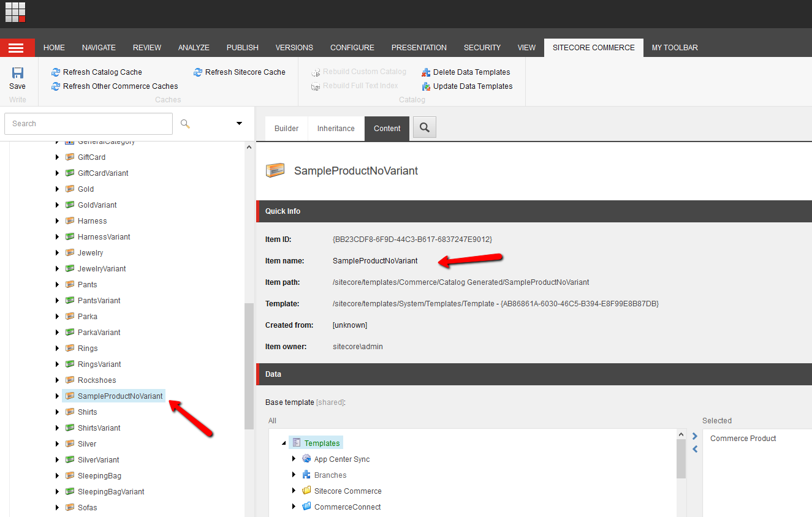Click the Rockshoes template icon
This screenshot has width=812, height=517.
[x=70, y=380]
